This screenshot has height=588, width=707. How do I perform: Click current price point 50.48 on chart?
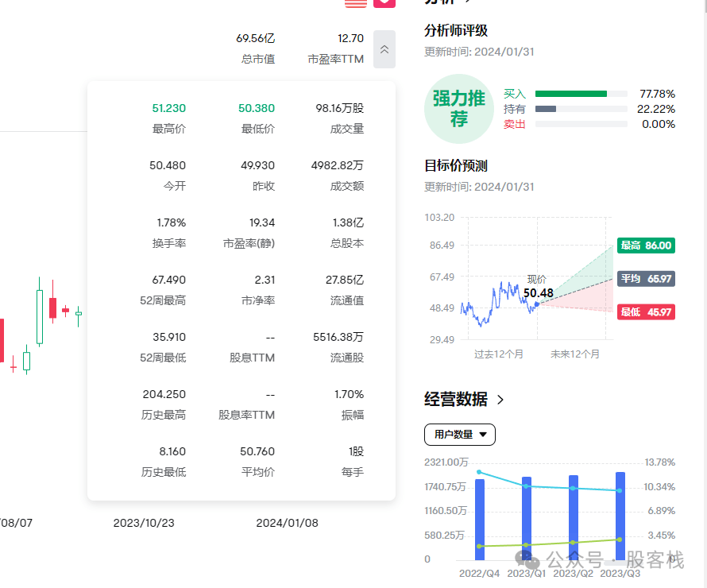(x=536, y=304)
